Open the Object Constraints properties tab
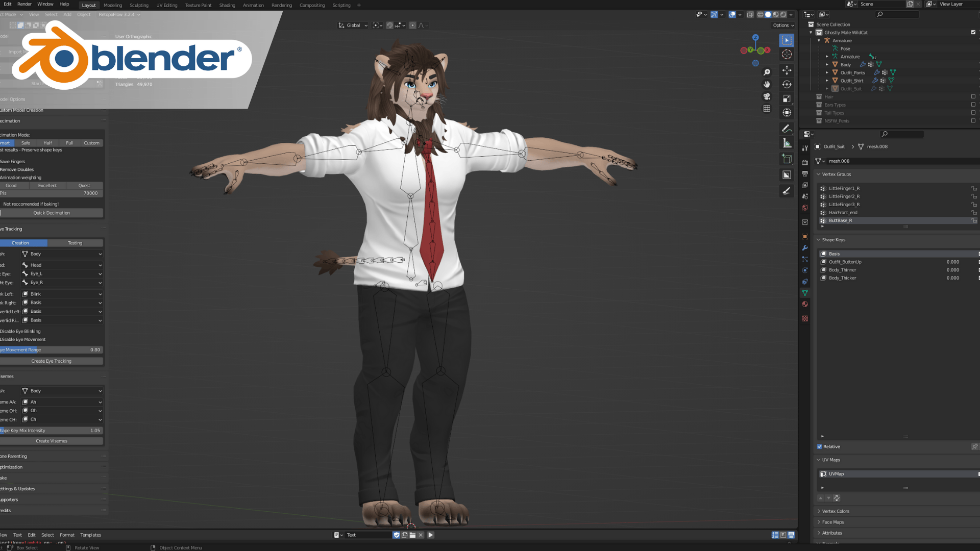980x551 pixels. [805, 282]
